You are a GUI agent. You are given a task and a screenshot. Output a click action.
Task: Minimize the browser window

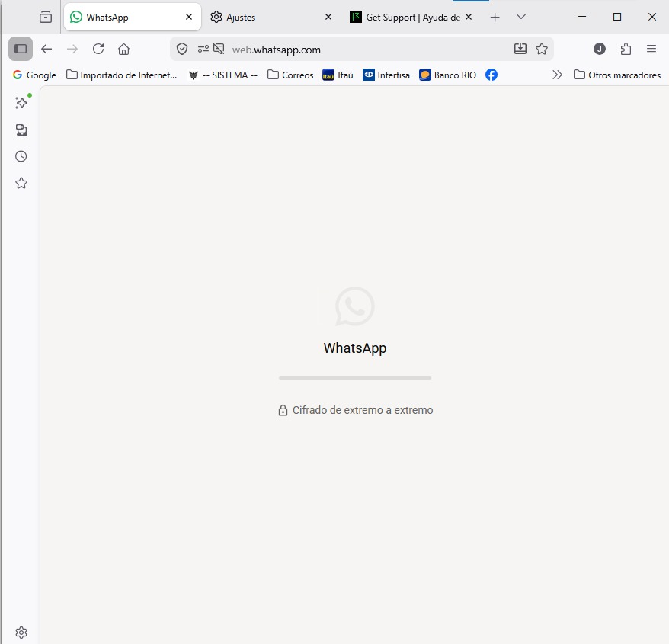pyautogui.click(x=582, y=17)
